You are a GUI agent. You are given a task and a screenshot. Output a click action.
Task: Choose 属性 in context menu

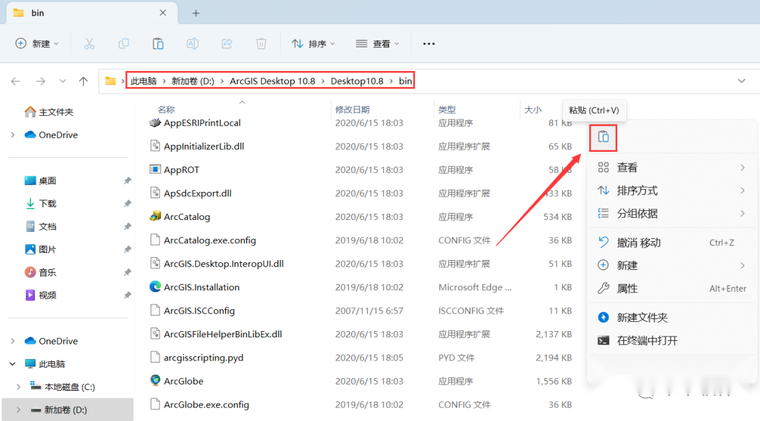[x=672, y=289]
